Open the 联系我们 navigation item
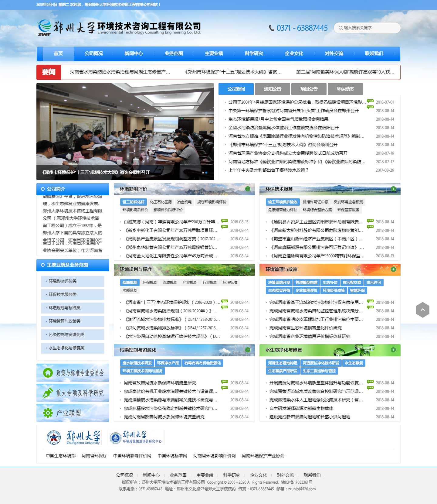Image resolution: width=437 pixels, height=504 pixels. [x=374, y=53]
